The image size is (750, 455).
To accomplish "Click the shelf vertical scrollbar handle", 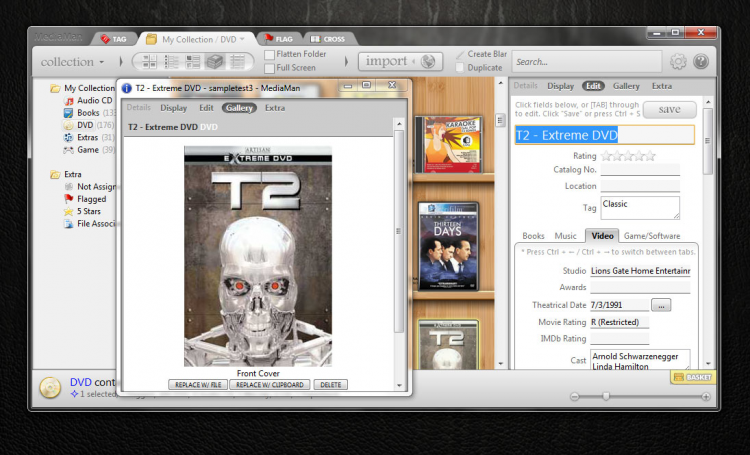I will [500, 120].
